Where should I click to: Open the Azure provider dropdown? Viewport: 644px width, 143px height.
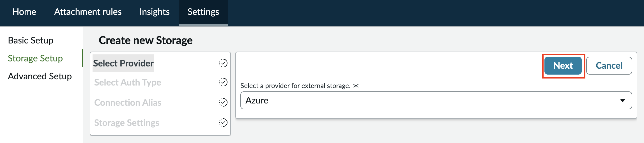436,100
